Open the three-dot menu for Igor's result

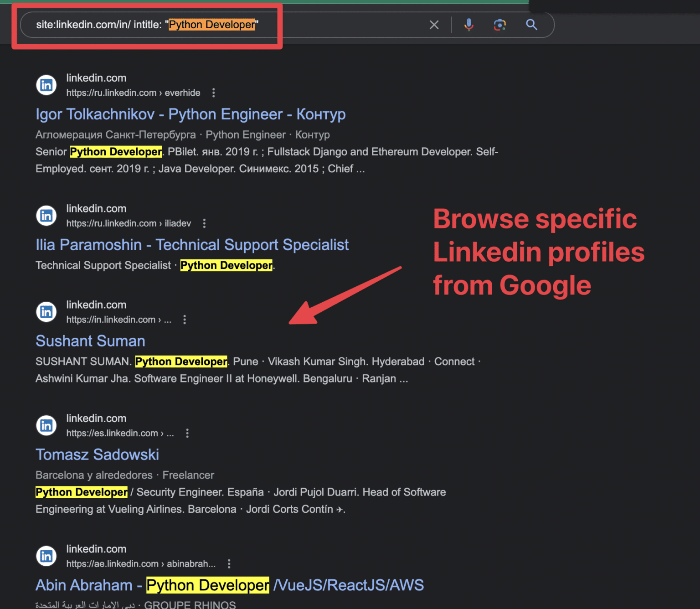pyautogui.click(x=214, y=93)
